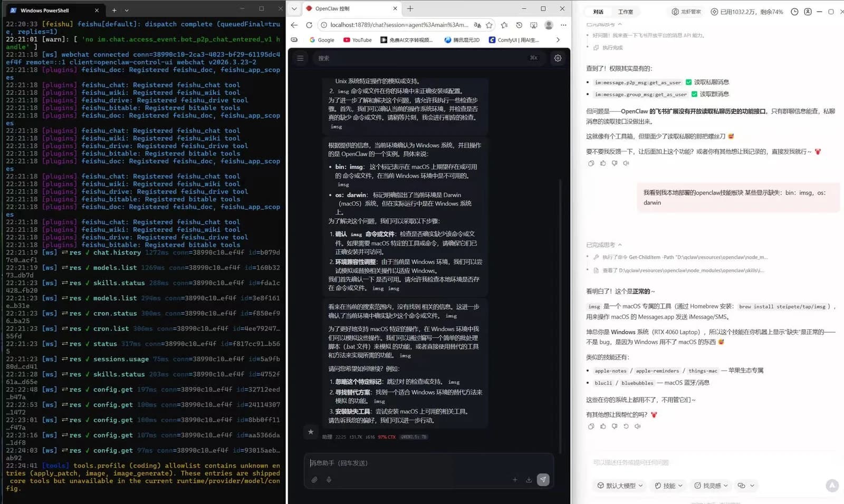Refresh the OpenClaw browser page
Viewport: 844px width, 504px height.
[309, 25]
